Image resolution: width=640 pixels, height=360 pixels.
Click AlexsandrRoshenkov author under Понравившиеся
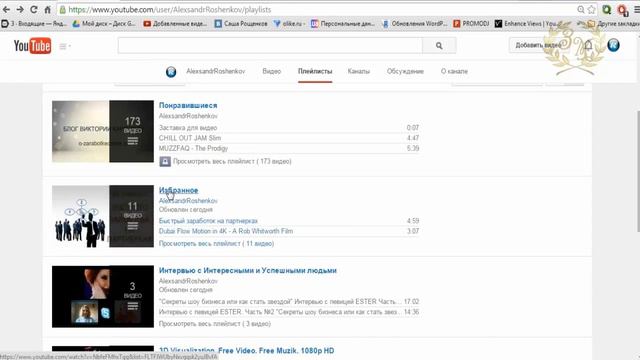point(188,116)
